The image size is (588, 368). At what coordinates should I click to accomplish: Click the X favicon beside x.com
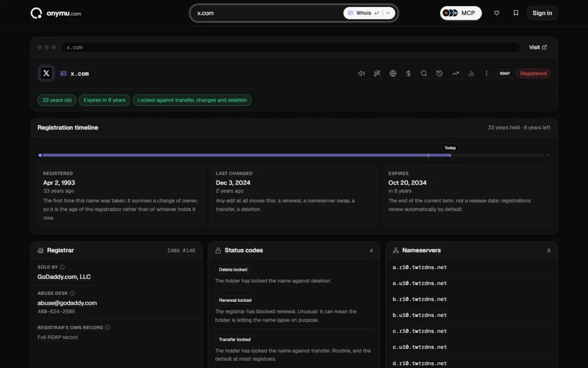pyautogui.click(x=46, y=73)
